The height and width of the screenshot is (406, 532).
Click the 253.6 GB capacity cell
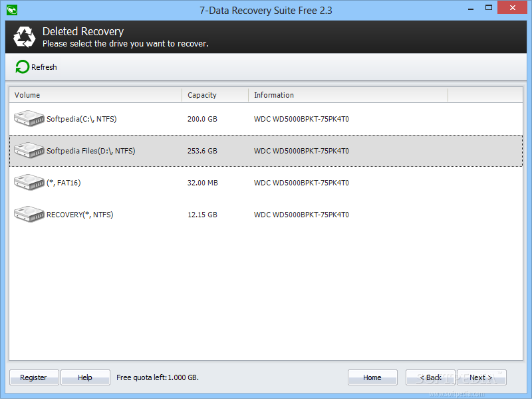click(202, 151)
